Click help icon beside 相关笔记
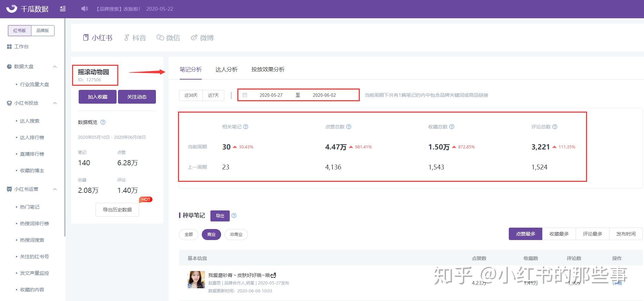The image size is (644, 301). pyautogui.click(x=246, y=127)
